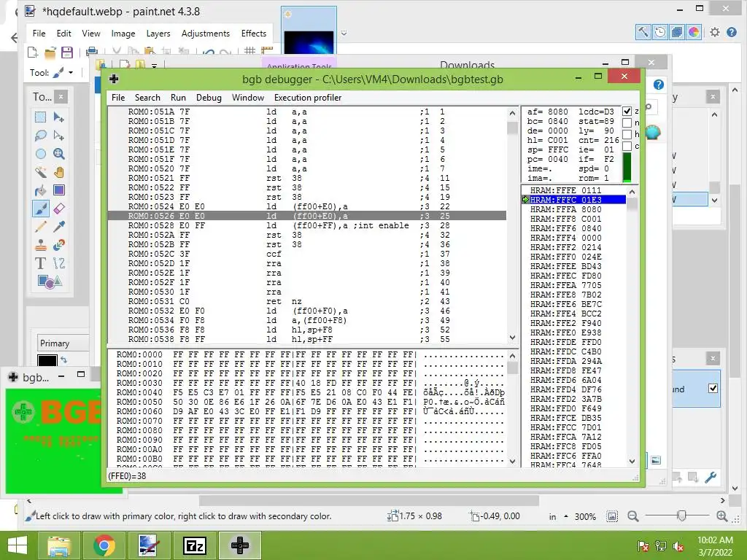Click the hex dump pane scroll-down arrow

(512, 461)
